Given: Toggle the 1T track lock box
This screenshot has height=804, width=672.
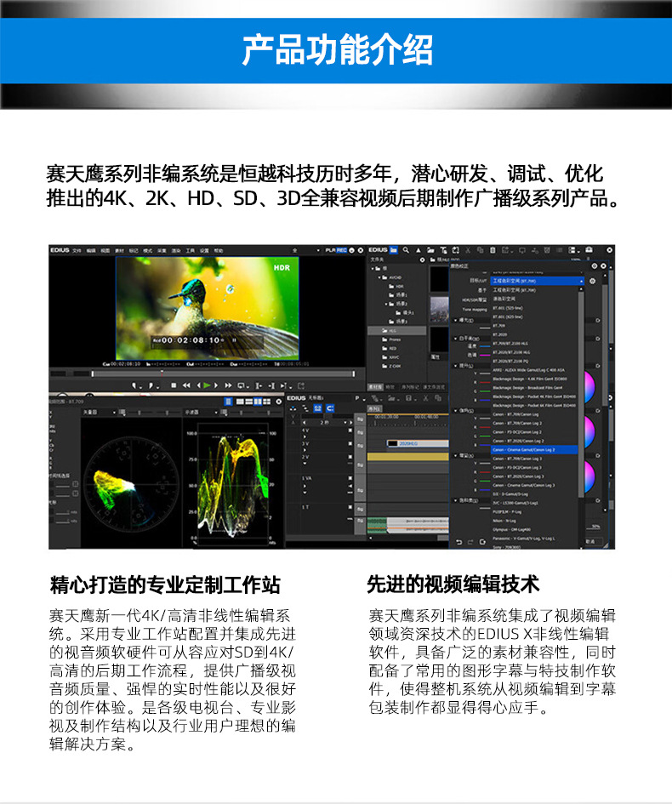Looking at the screenshot, I should (x=350, y=507).
